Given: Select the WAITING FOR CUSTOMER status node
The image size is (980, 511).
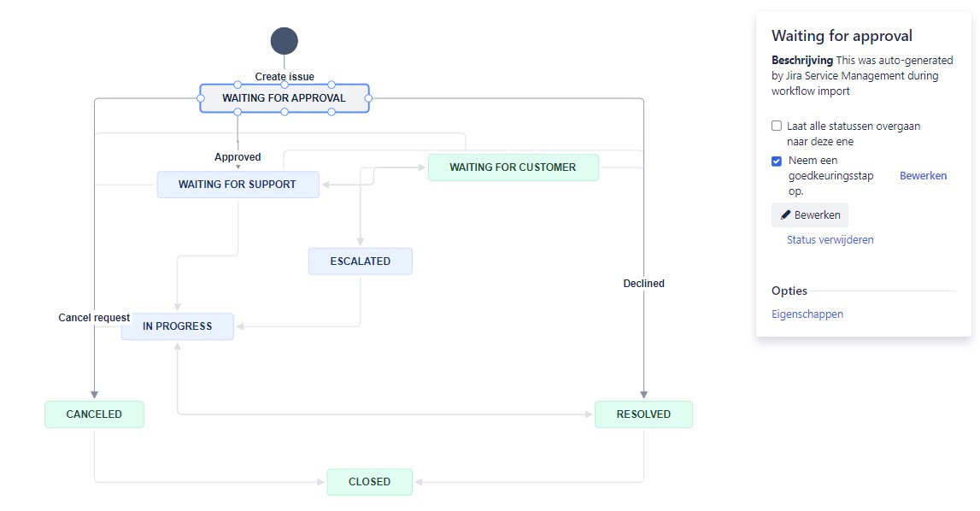Looking at the screenshot, I should pyautogui.click(x=513, y=167).
